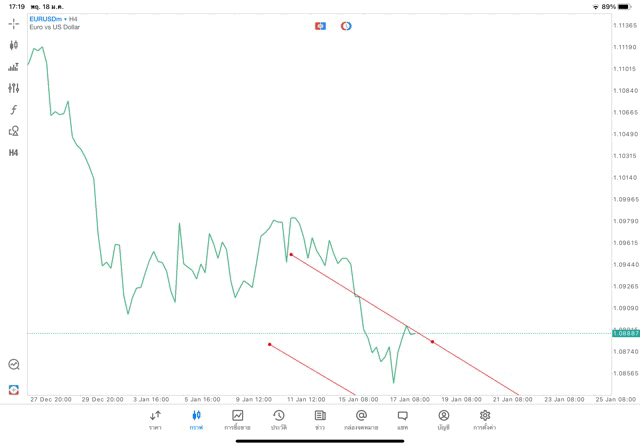Open the red-blue one-click trading icon

click(320, 26)
